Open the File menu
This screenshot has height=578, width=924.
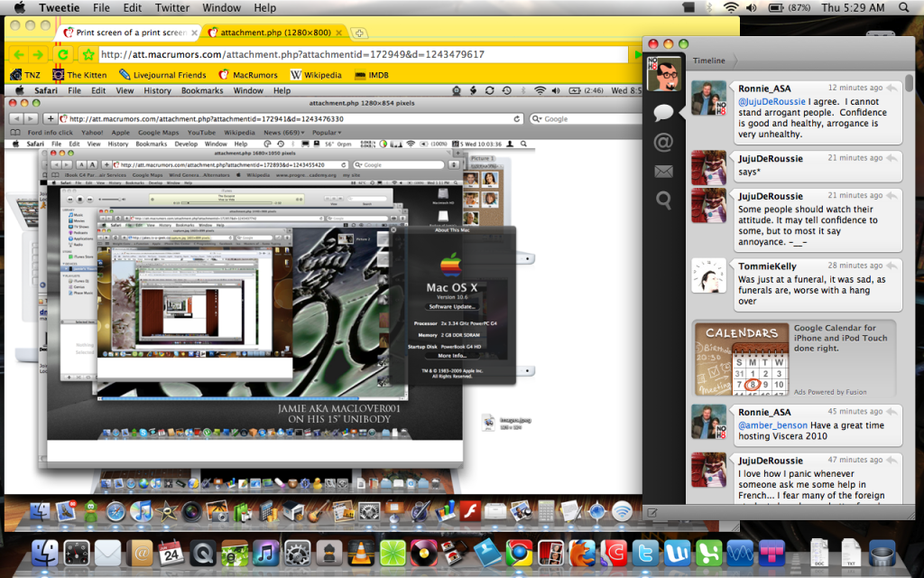(x=101, y=7)
